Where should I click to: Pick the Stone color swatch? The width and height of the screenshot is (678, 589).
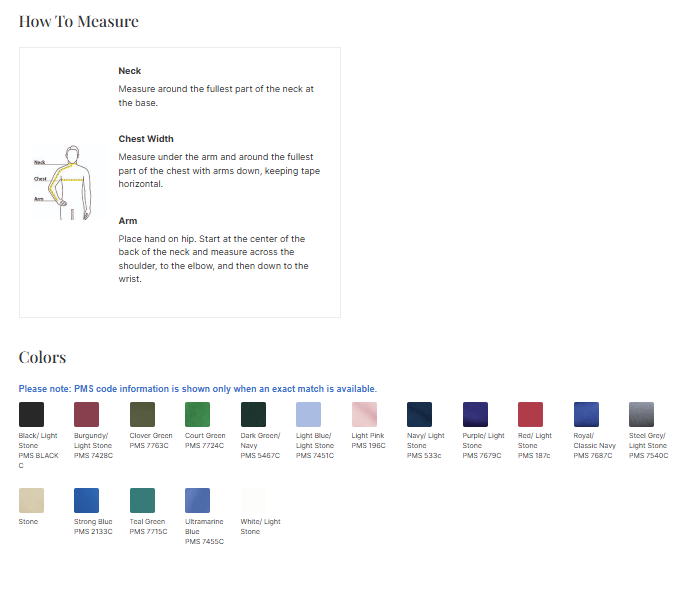[x=32, y=501]
